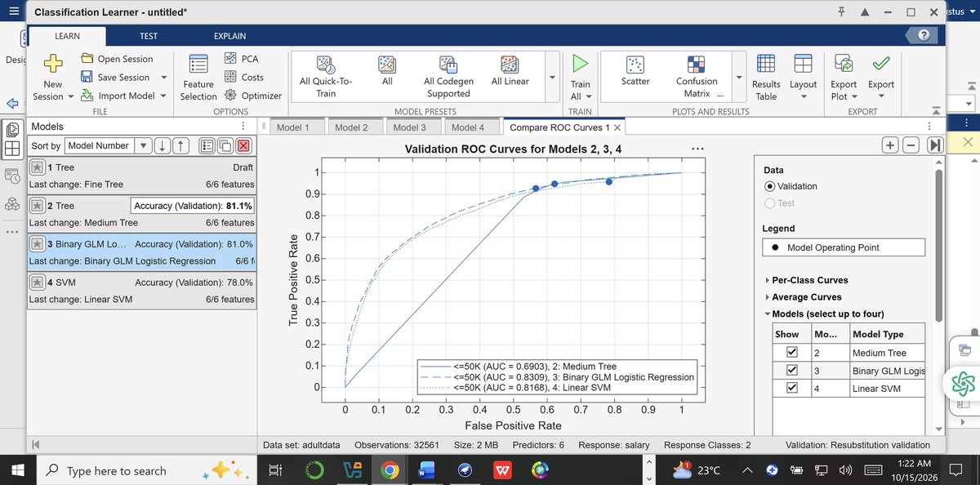Expand the plots and results gallery arrow
Viewport: 980px width, 485px height.
(x=740, y=78)
